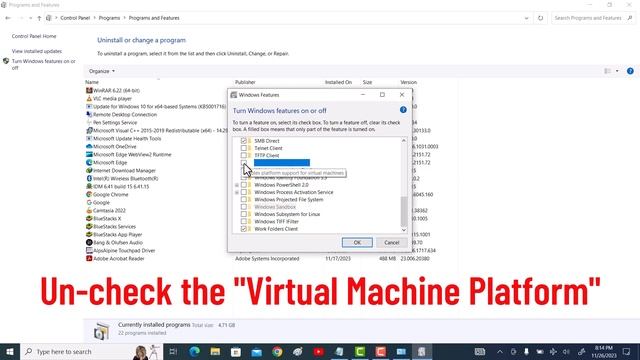Click the features list scrollbar thumb

click(404, 211)
